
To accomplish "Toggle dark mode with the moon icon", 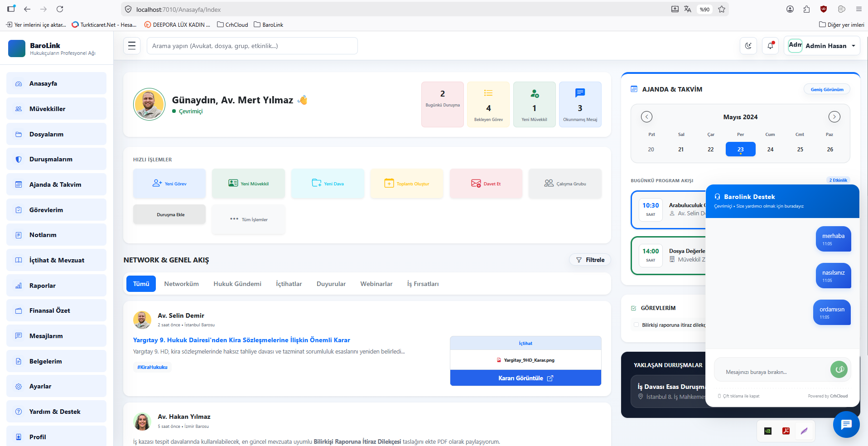I will 748,46.
